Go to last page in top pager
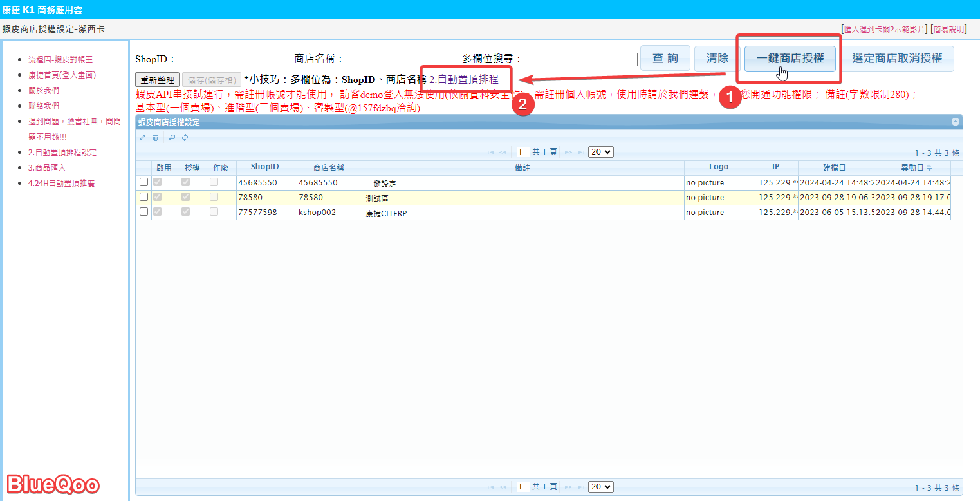980x501 pixels. 581,153
